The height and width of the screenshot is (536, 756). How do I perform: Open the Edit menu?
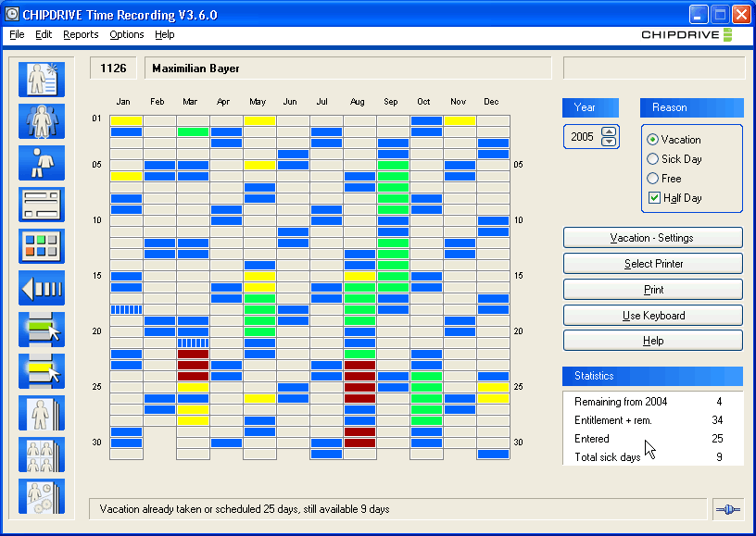pos(44,34)
